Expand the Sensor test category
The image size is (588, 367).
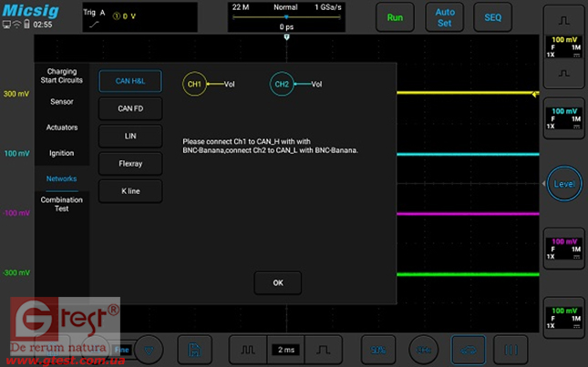coord(62,101)
